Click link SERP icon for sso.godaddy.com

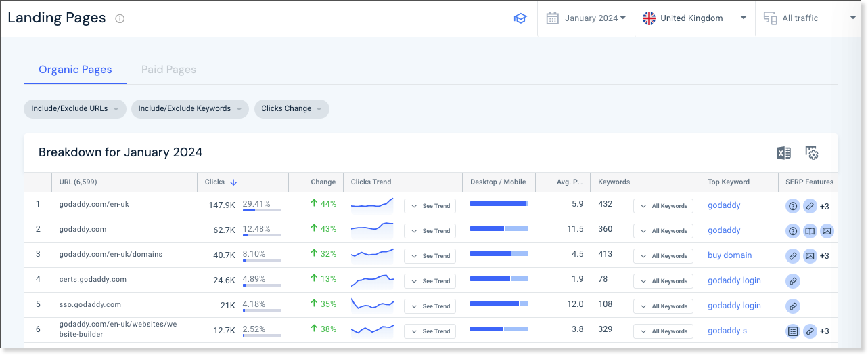tap(793, 306)
